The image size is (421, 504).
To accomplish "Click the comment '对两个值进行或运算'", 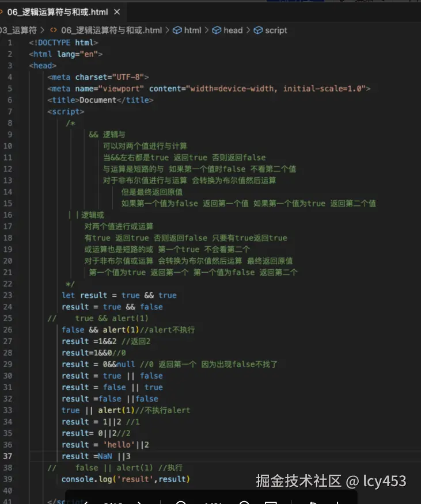I will [119, 227].
